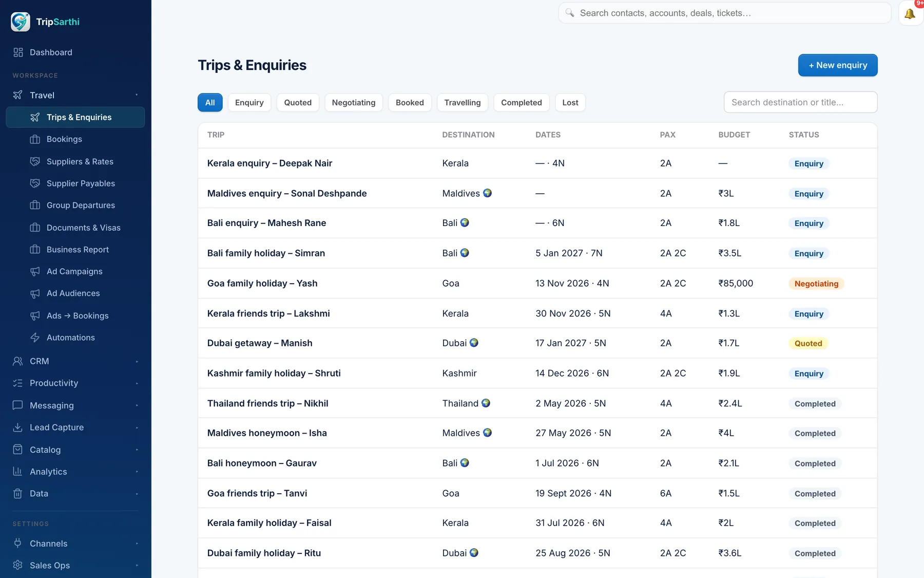The height and width of the screenshot is (578, 924).
Task: Click the Documents & Visas icon
Action: point(35,228)
